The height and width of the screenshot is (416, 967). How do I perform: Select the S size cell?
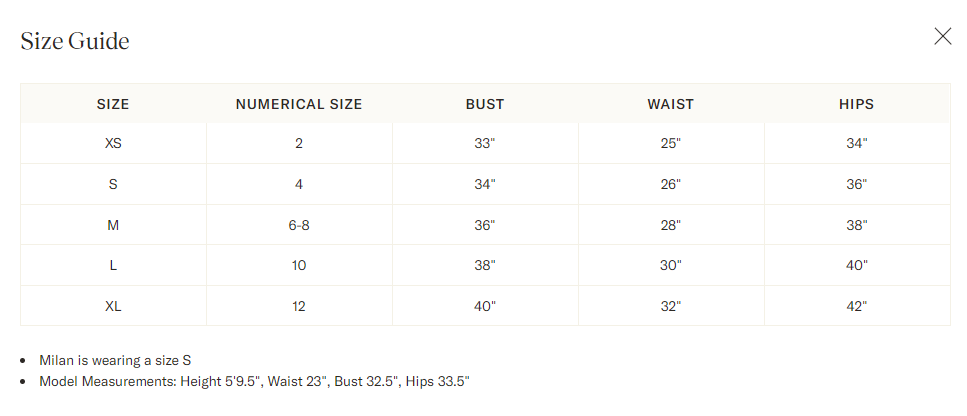(113, 184)
